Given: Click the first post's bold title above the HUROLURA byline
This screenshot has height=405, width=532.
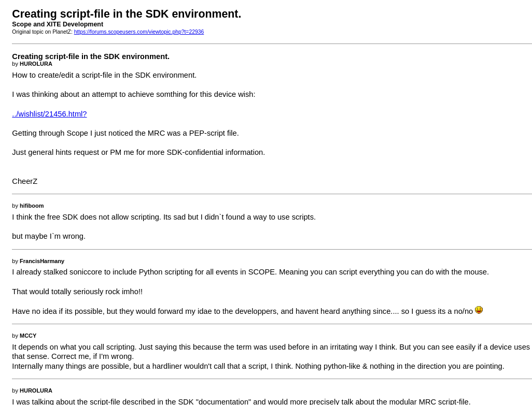Looking at the screenshot, I should (x=91, y=56).
